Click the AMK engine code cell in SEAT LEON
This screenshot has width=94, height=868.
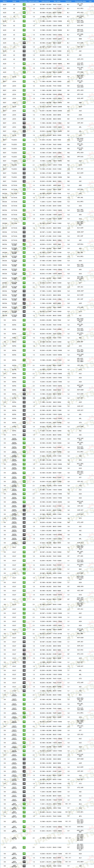(x=80, y=102)
